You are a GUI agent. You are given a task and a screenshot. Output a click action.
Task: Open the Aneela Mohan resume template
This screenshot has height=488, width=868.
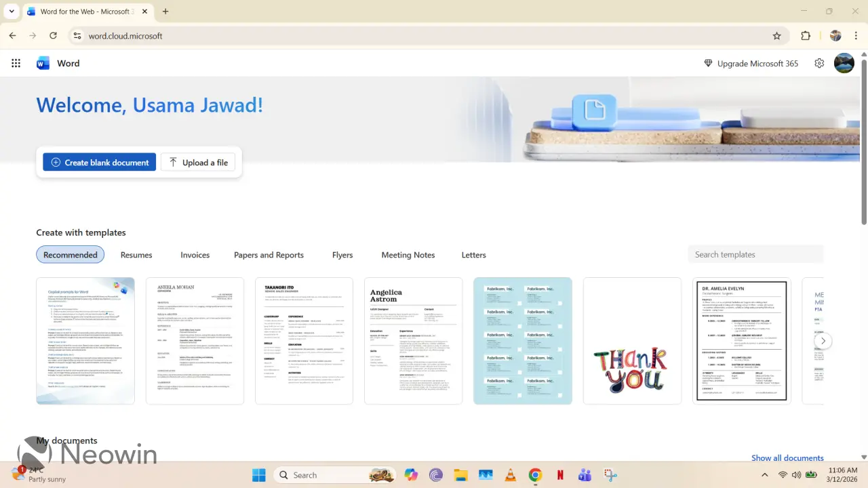pos(195,341)
